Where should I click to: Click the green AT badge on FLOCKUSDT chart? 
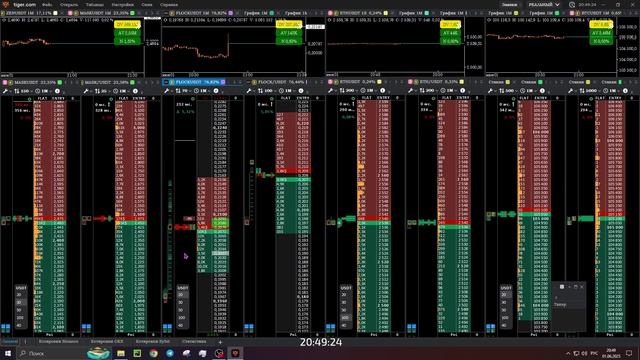pos(289,33)
